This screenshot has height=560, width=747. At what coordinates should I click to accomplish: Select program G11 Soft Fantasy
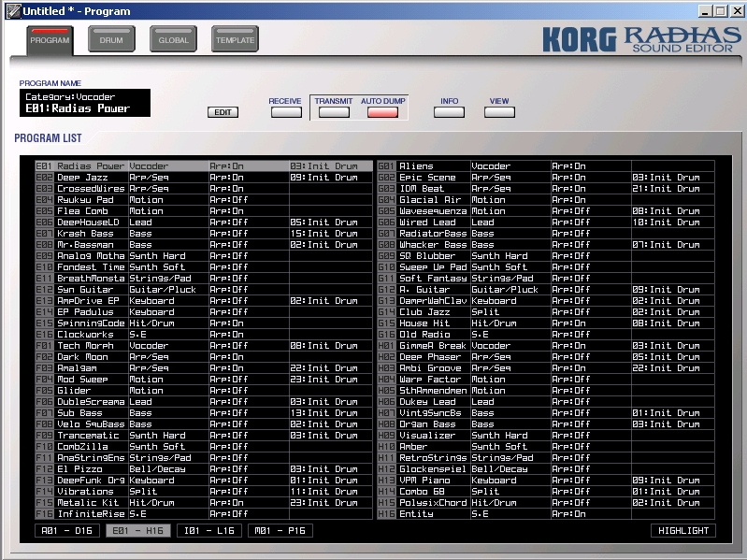[546, 279]
